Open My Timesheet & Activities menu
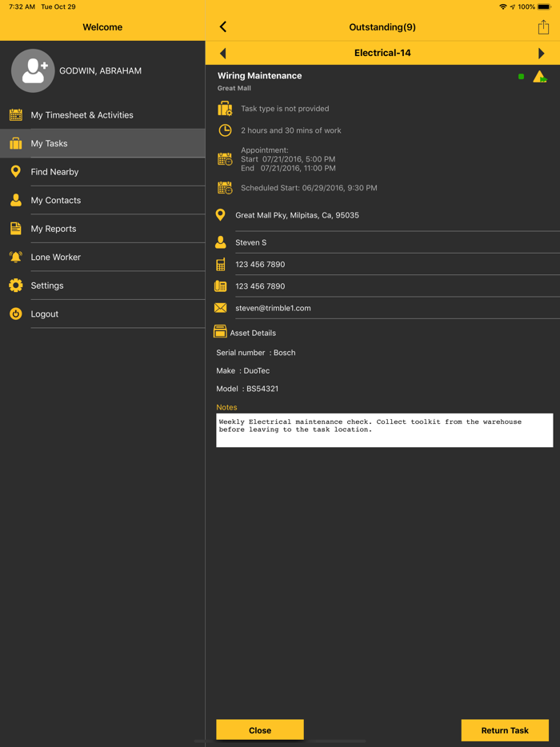The height and width of the screenshot is (747, 560). click(102, 115)
